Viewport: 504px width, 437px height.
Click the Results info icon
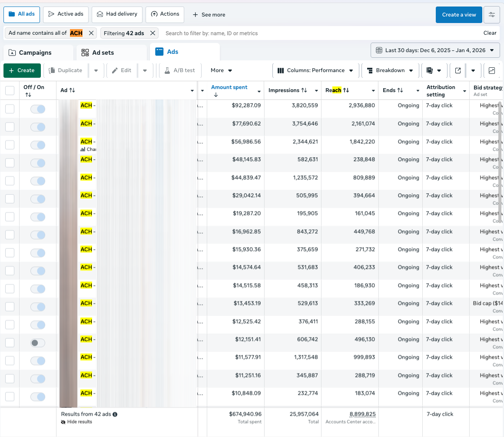tap(115, 414)
